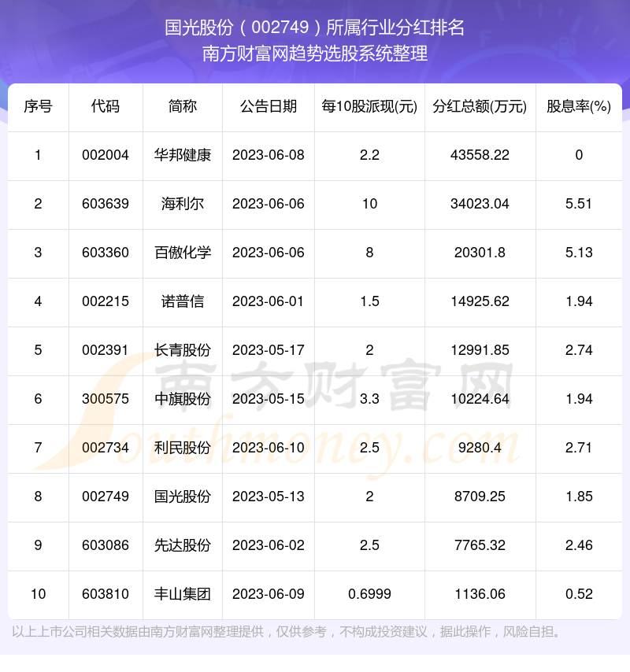Open stock name 长青股份

coord(183,350)
